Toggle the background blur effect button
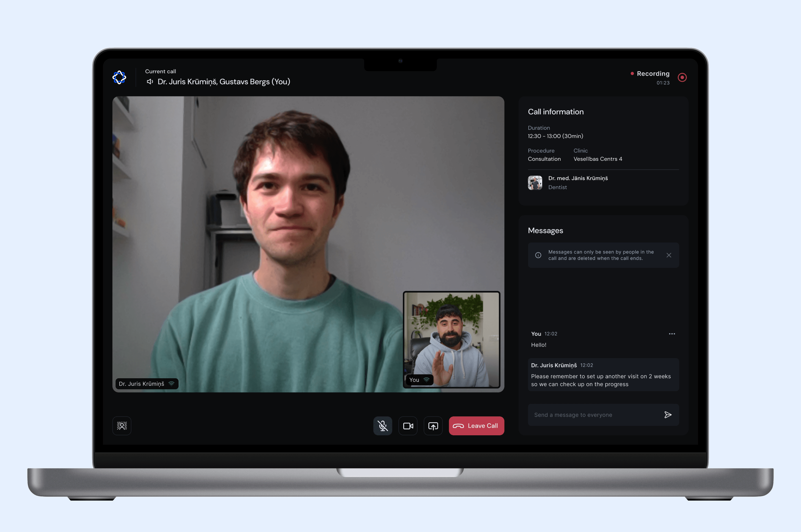801x532 pixels. tap(122, 426)
